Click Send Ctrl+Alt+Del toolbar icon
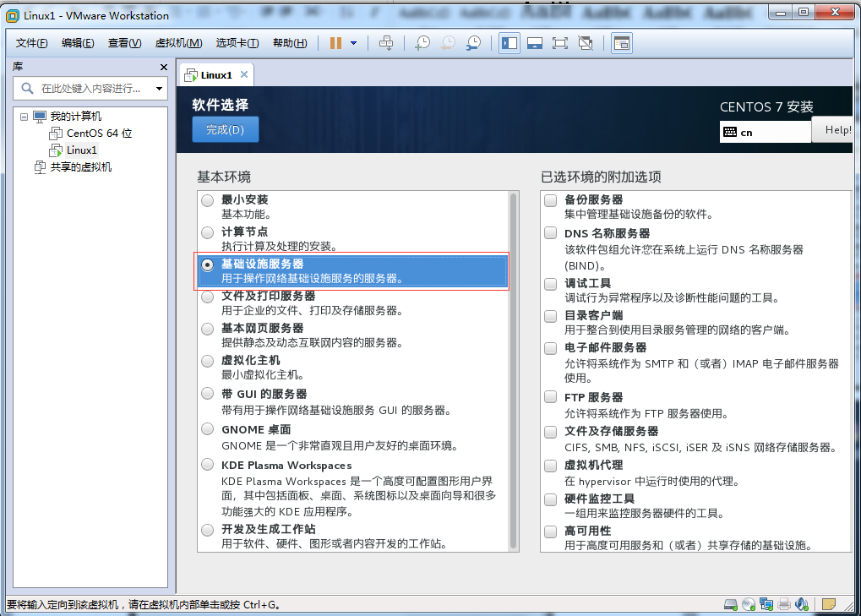Viewport: 861px width, 616px height. point(386,43)
